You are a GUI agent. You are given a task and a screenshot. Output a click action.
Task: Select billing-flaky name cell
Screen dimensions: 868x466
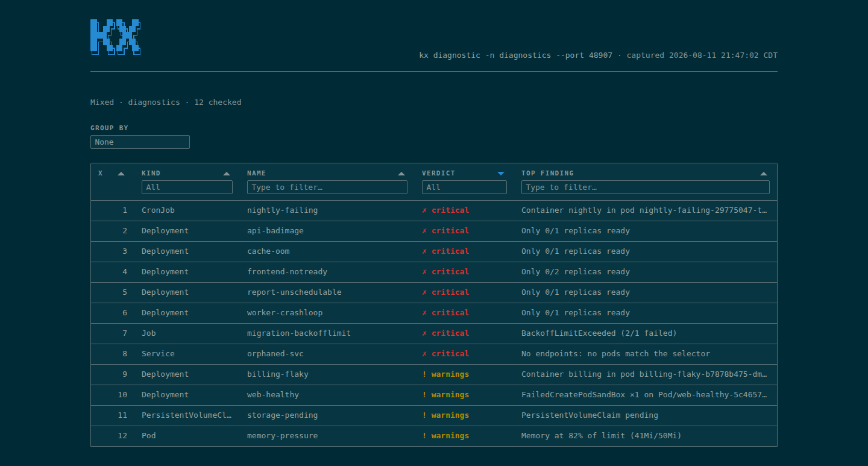pyautogui.click(x=278, y=374)
